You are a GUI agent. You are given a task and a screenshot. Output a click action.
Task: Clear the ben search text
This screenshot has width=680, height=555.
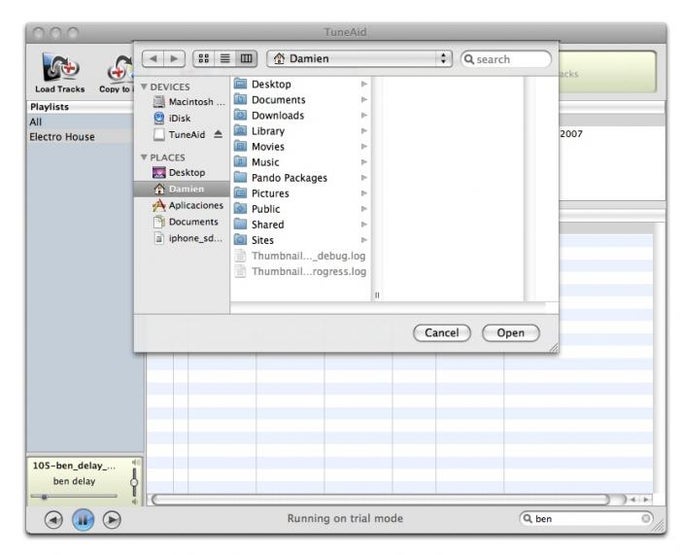(646, 519)
